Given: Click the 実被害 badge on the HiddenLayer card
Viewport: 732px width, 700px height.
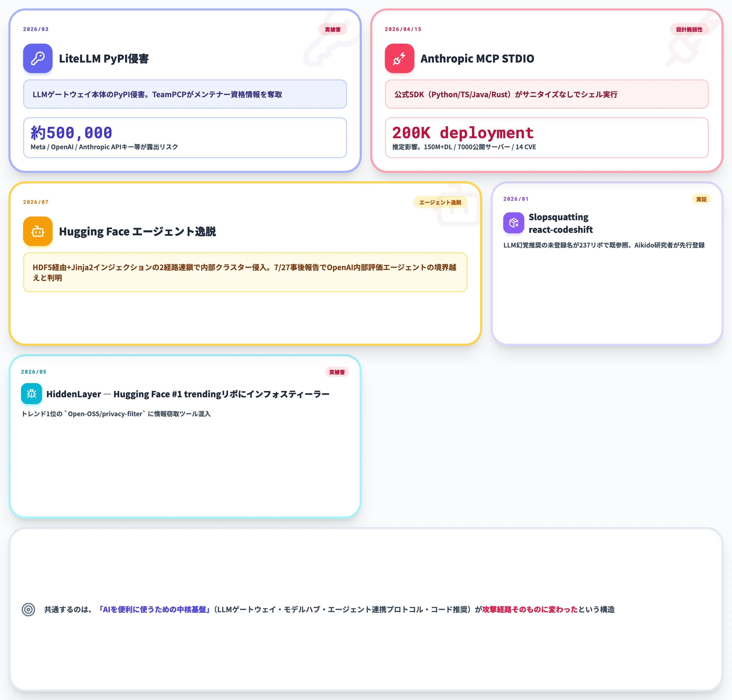Looking at the screenshot, I should click(337, 372).
